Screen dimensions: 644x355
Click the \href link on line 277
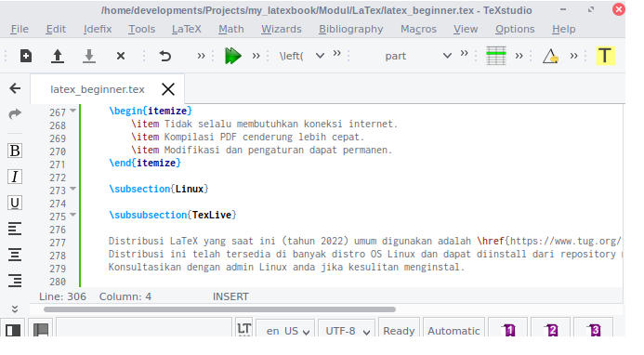[491, 241]
